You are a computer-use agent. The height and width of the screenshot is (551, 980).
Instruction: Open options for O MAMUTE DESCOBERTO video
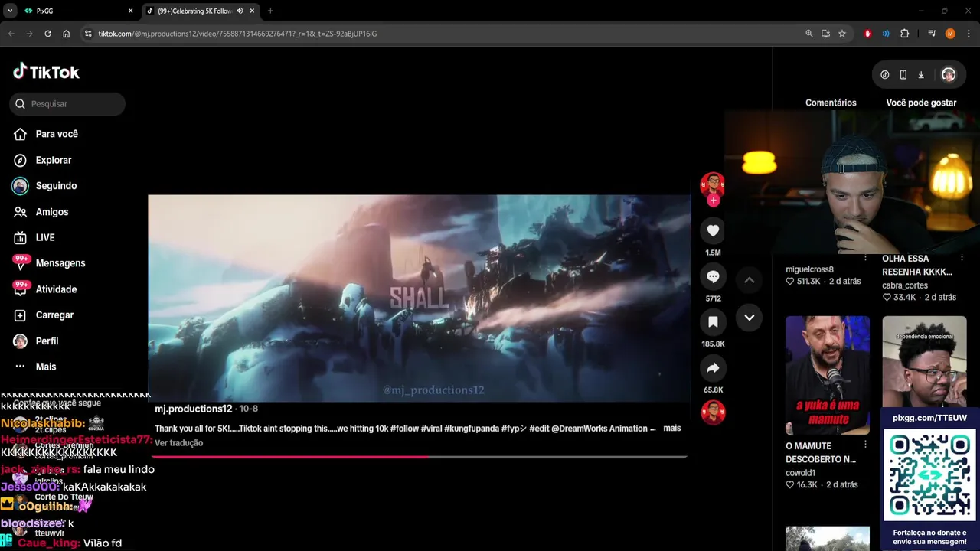click(x=865, y=445)
